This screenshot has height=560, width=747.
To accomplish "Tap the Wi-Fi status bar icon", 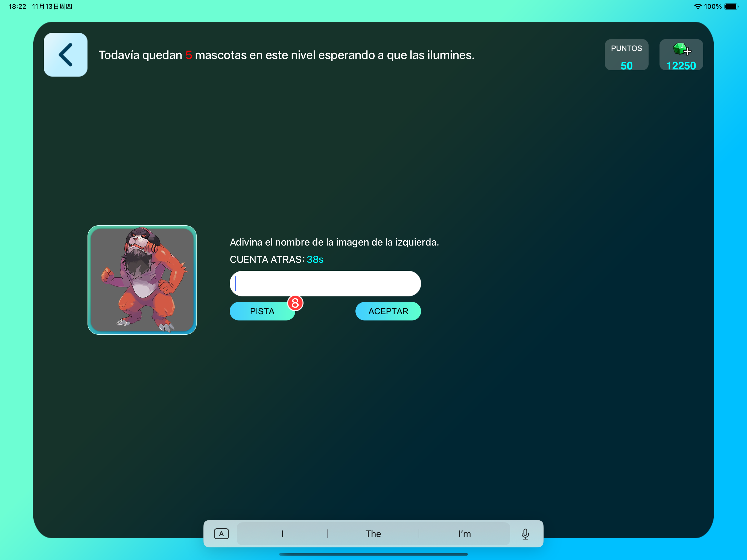I will point(698,6).
